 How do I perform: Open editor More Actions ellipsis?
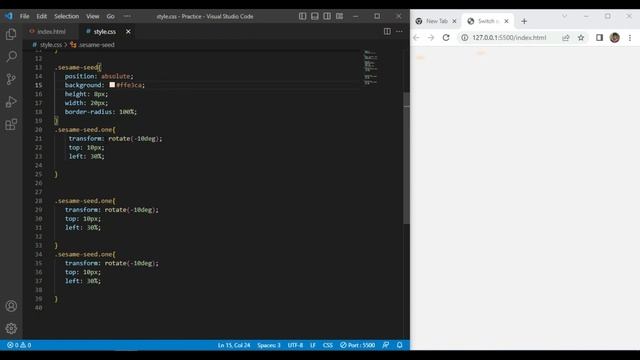[x=399, y=31]
